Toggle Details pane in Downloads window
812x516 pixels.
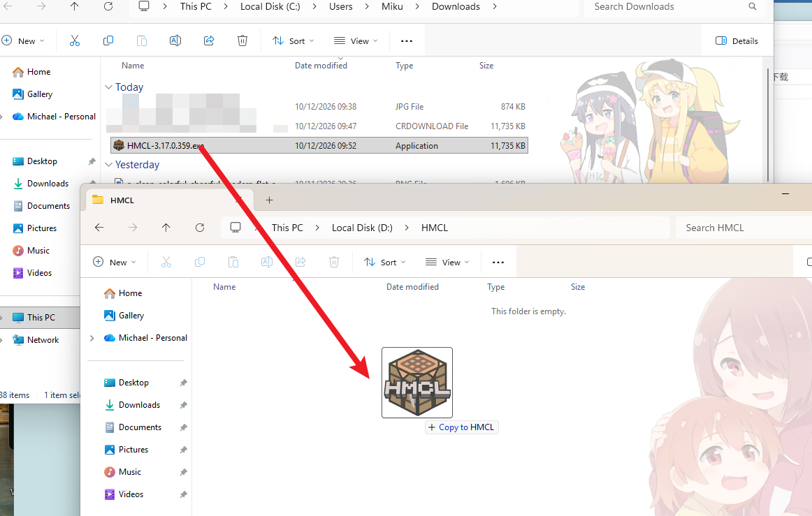[737, 41]
